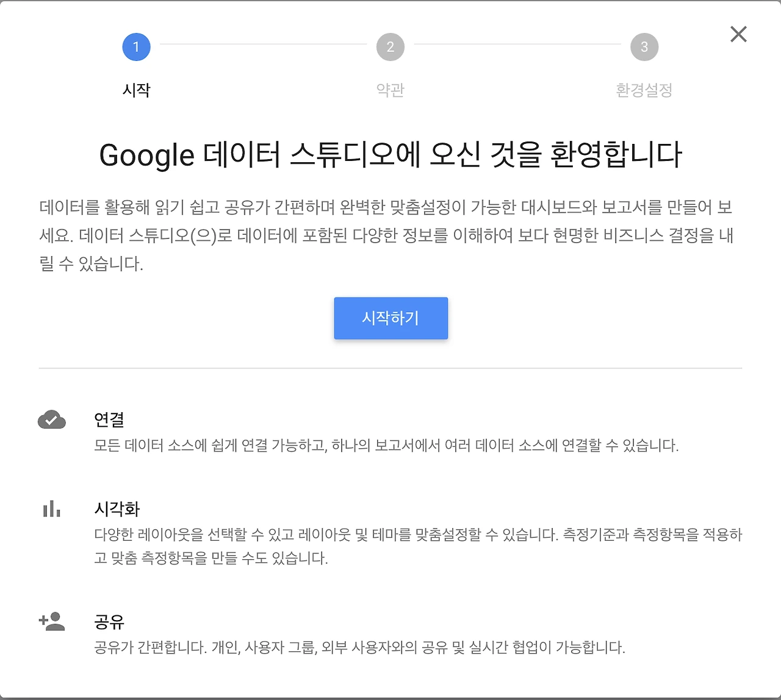Click the 시작 step label
Screen dimensions: 781x700
tap(136, 90)
